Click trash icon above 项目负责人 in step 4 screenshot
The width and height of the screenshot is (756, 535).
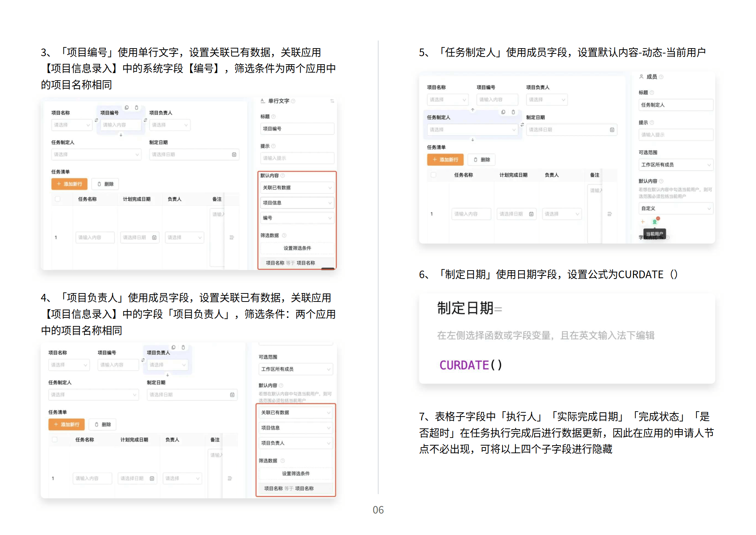tap(183, 347)
